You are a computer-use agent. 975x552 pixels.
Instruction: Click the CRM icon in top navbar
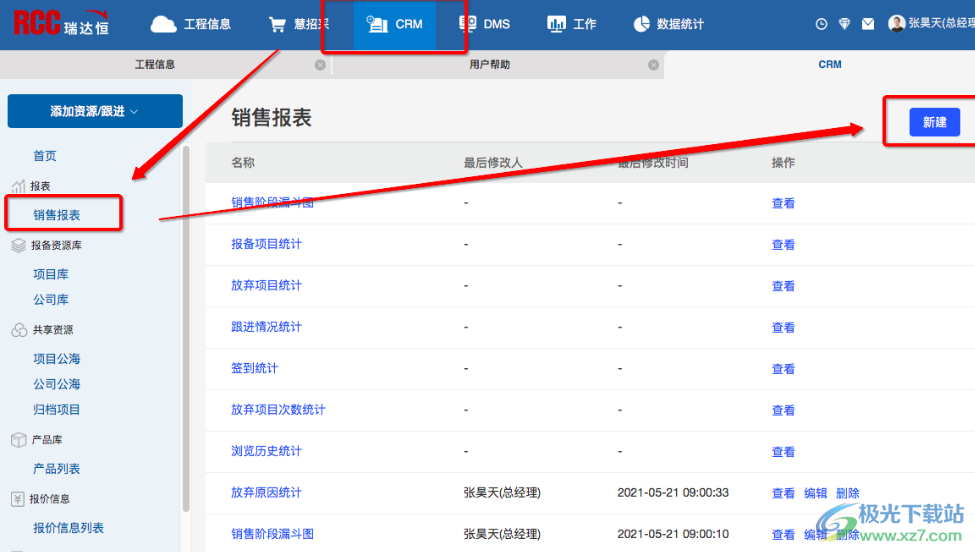(x=377, y=24)
